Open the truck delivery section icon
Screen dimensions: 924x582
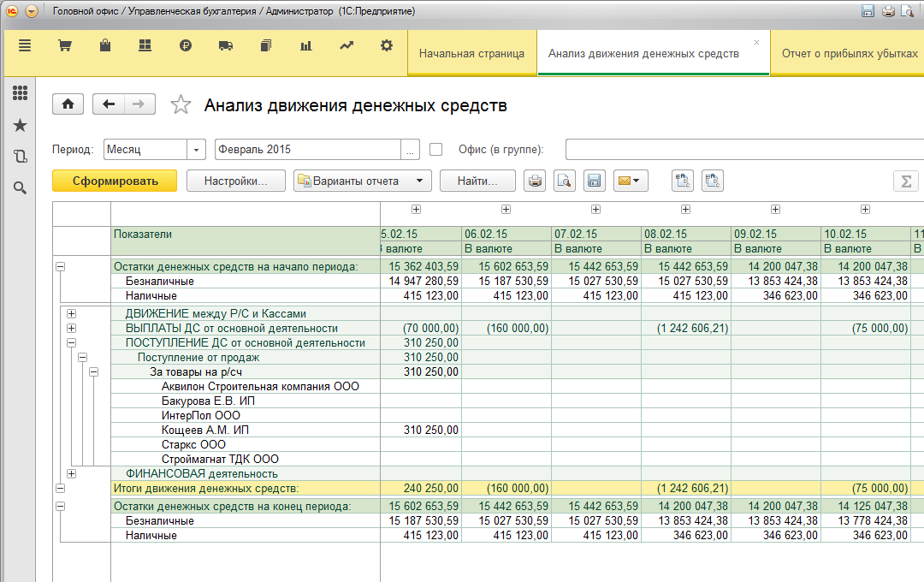point(226,46)
